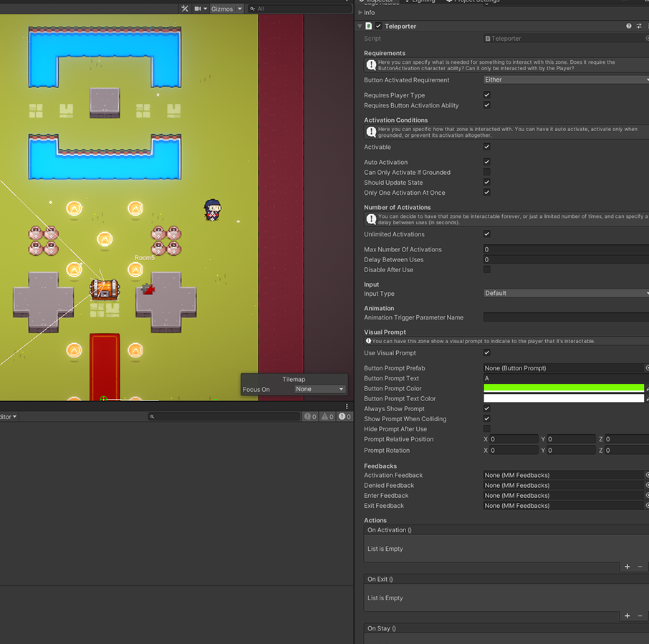Click Button Prompt Text field
Viewport: 649px width, 644px height.
pyautogui.click(x=566, y=378)
